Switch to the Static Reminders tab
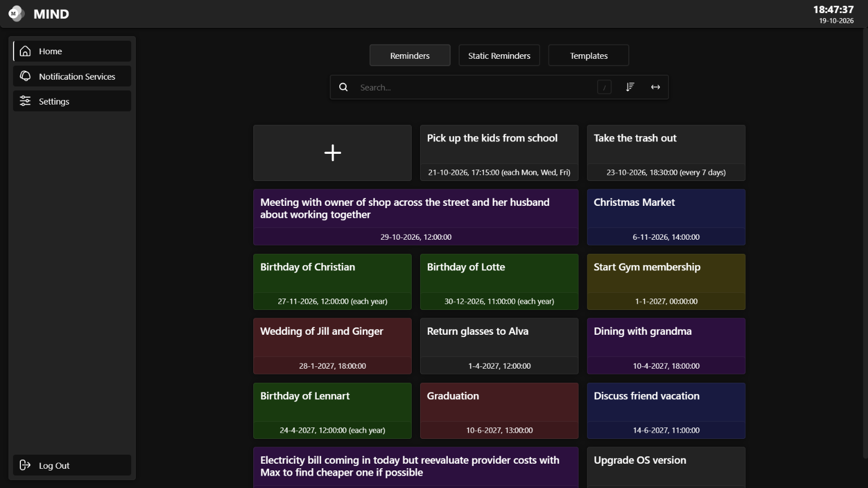Image resolution: width=868 pixels, height=488 pixels. click(499, 55)
